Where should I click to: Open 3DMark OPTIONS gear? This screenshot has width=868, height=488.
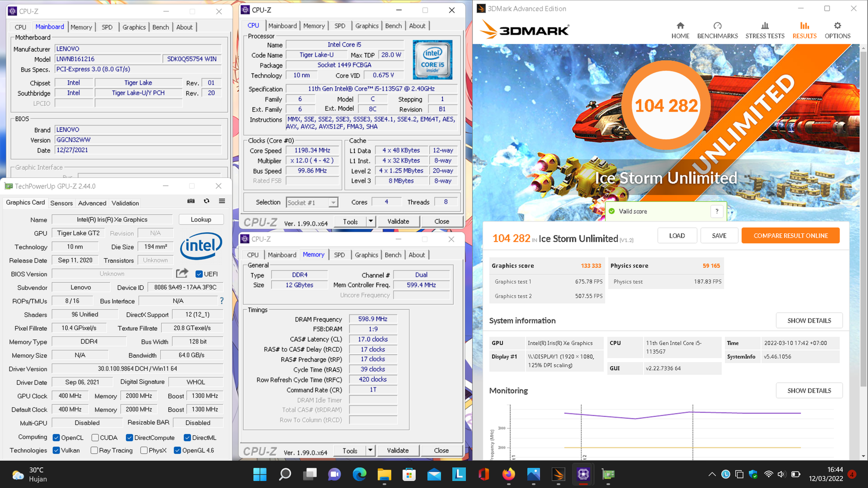pos(837,31)
